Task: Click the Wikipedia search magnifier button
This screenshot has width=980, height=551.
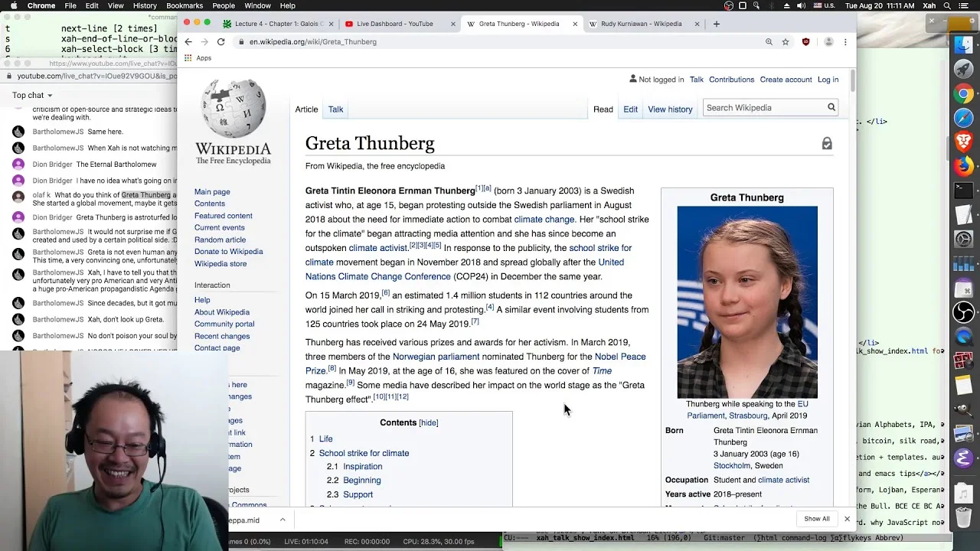Action: (831, 108)
